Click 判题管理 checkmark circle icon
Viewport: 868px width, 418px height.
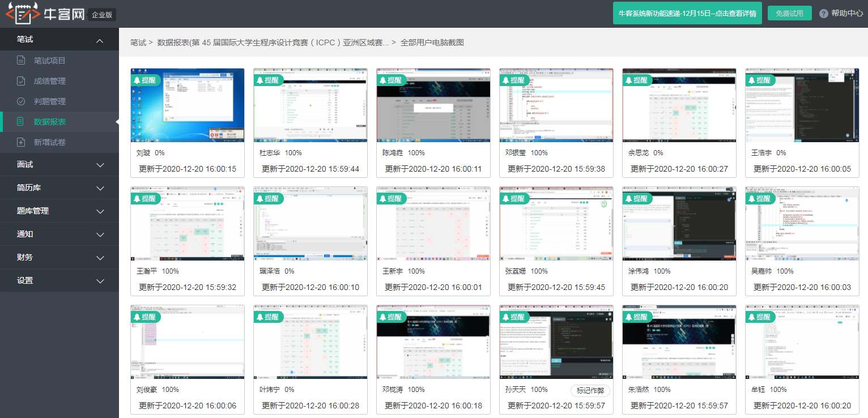click(x=21, y=101)
